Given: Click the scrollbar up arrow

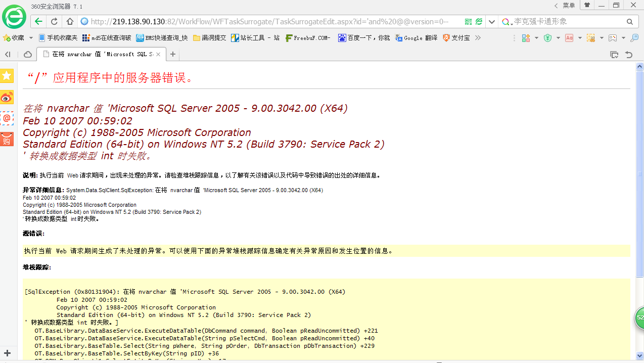Looking at the screenshot, I should point(639,67).
